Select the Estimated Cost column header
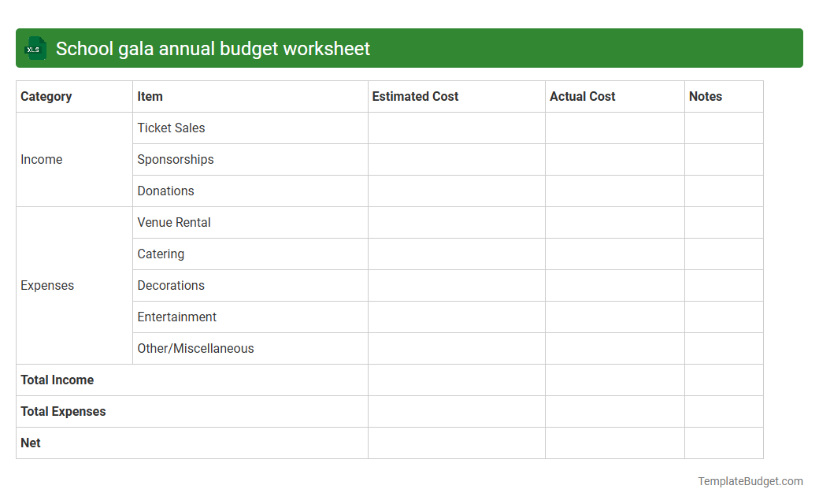 pyautogui.click(x=415, y=96)
